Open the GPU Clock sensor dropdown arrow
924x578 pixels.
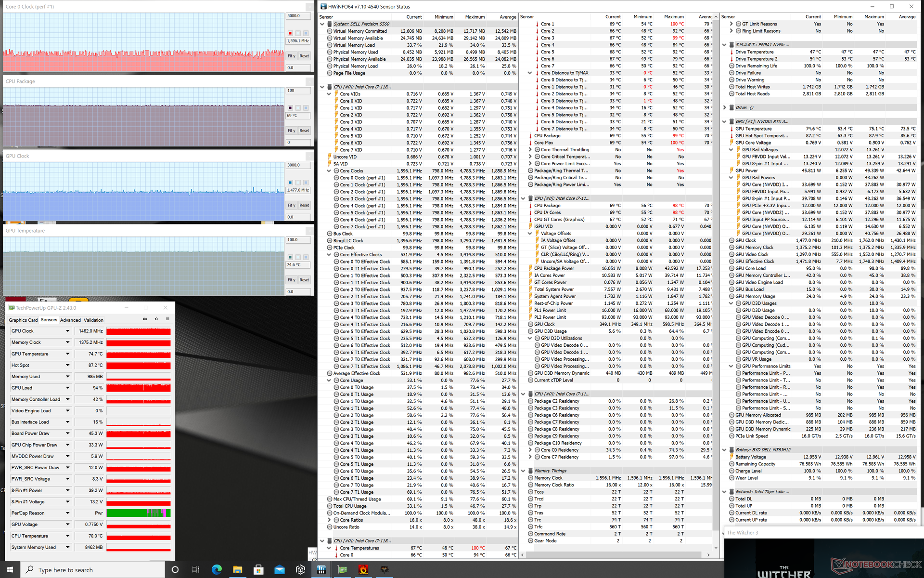(67, 331)
